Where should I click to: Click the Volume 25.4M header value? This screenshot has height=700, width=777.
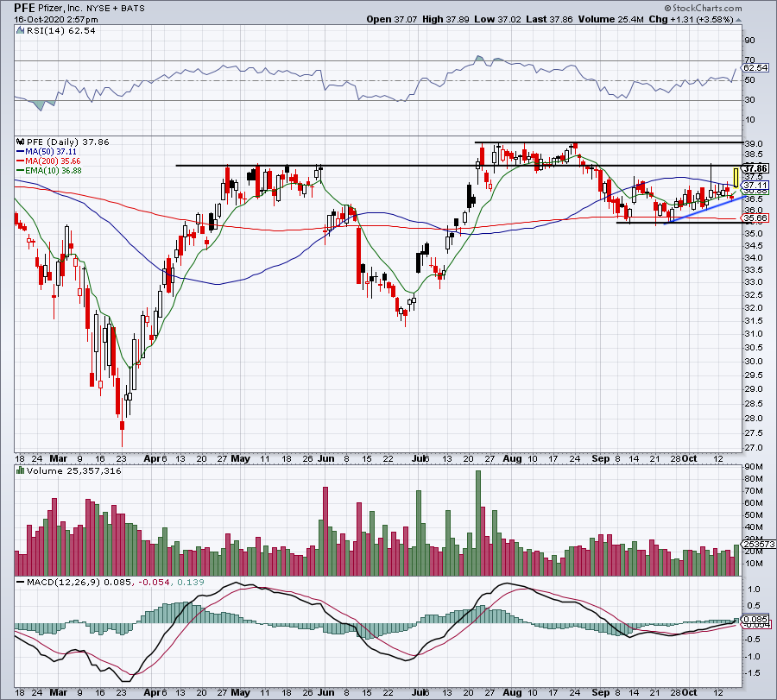point(610,19)
